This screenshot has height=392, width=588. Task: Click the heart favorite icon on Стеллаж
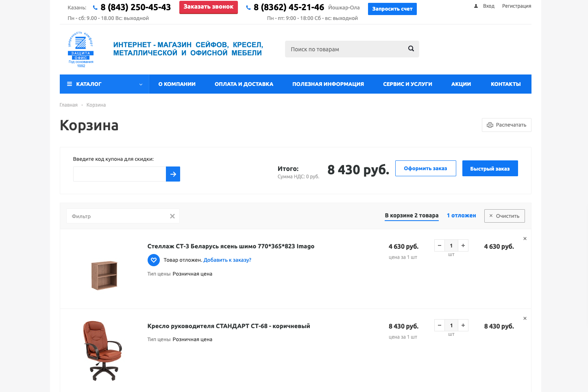[x=154, y=260]
